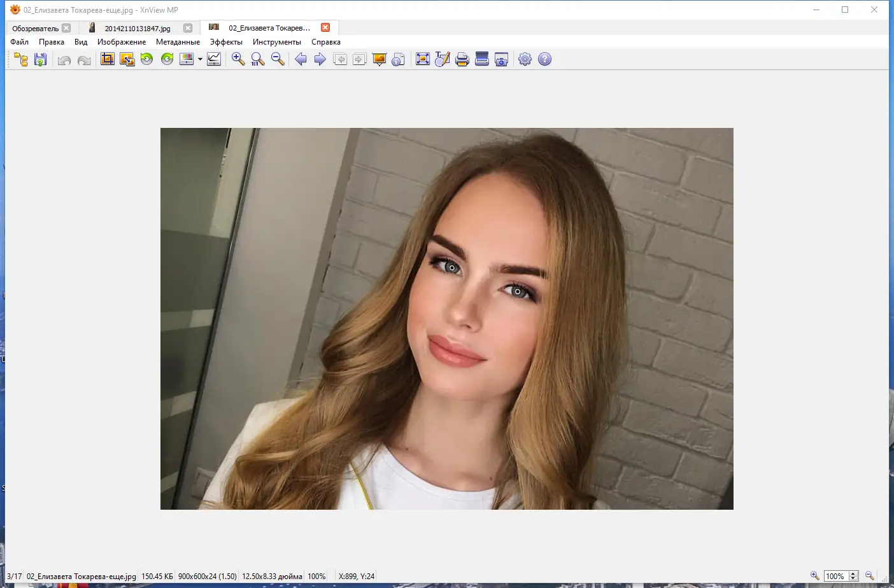This screenshot has width=894, height=588.
Task: Click the Zoom in magnifier toolbar icon
Action: [x=238, y=59]
